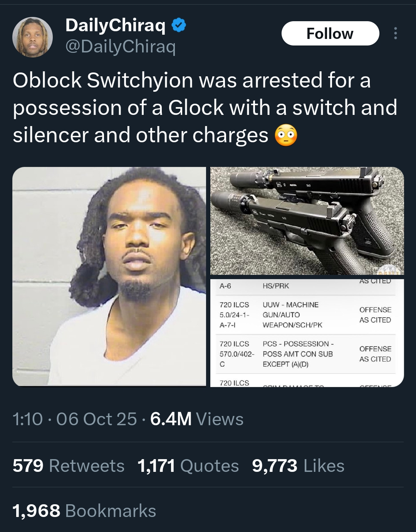Open the charges list image
The width and height of the screenshot is (416, 532).
(307, 332)
